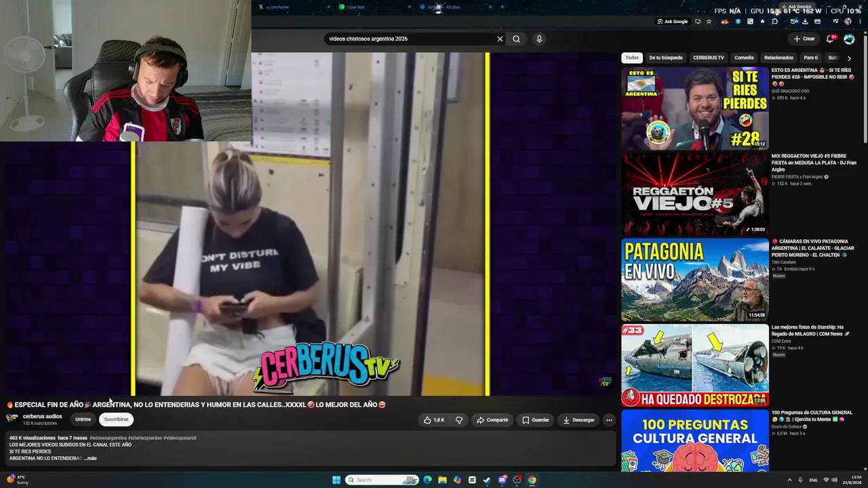This screenshot has height=488, width=868.
Task: Open the MIX REGGAETON VIEJO #5 title
Action: click(814, 163)
